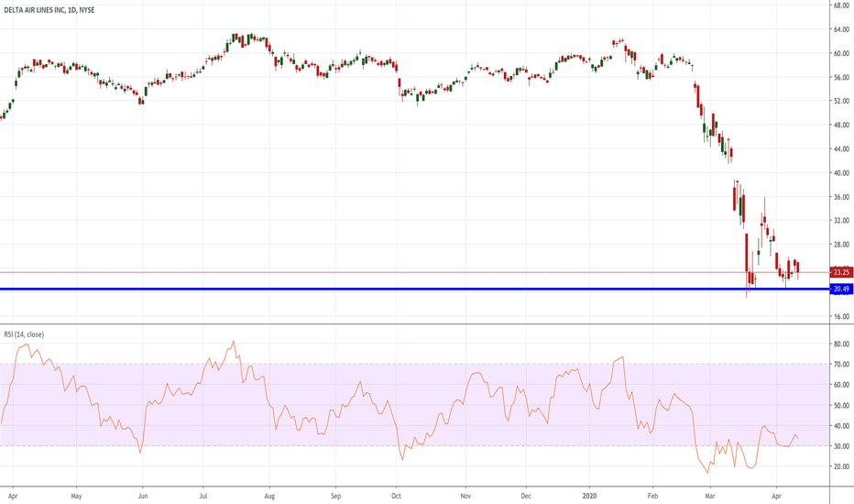Click the RSI 80.00 axis label

(x=841, y=344)
